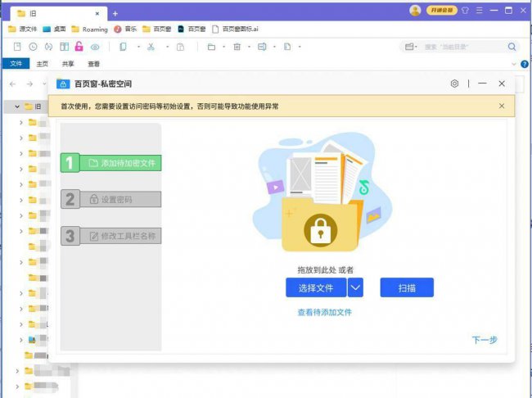Screen dimensions: 532x398
Task: Select the 旧 folder in tree
Action: 34,106
